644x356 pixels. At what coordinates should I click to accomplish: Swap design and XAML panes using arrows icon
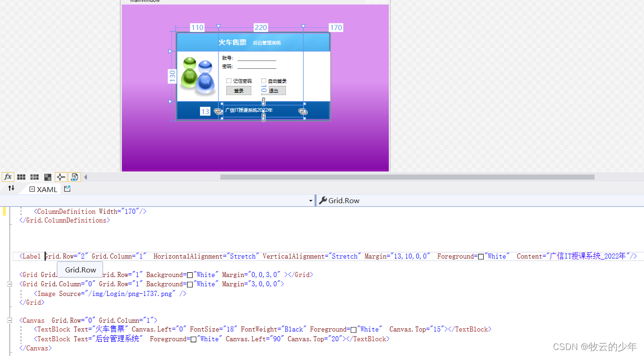pos(11,188)
